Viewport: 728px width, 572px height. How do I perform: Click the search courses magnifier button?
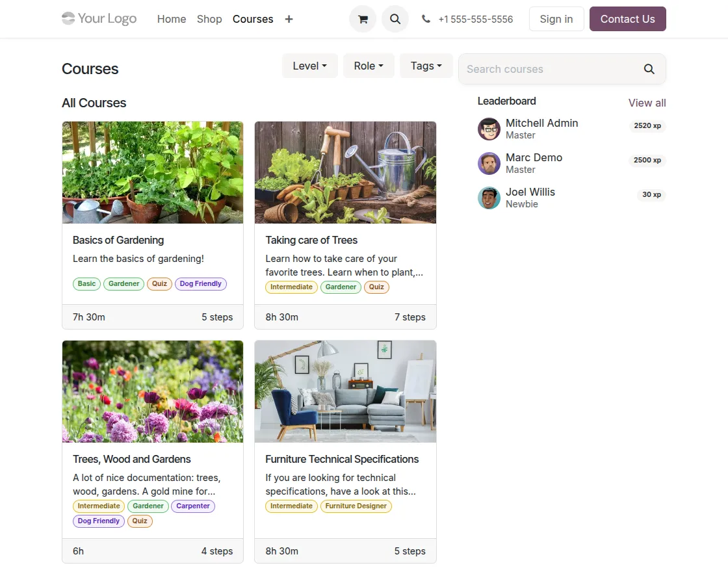click(x=649, y=69)
